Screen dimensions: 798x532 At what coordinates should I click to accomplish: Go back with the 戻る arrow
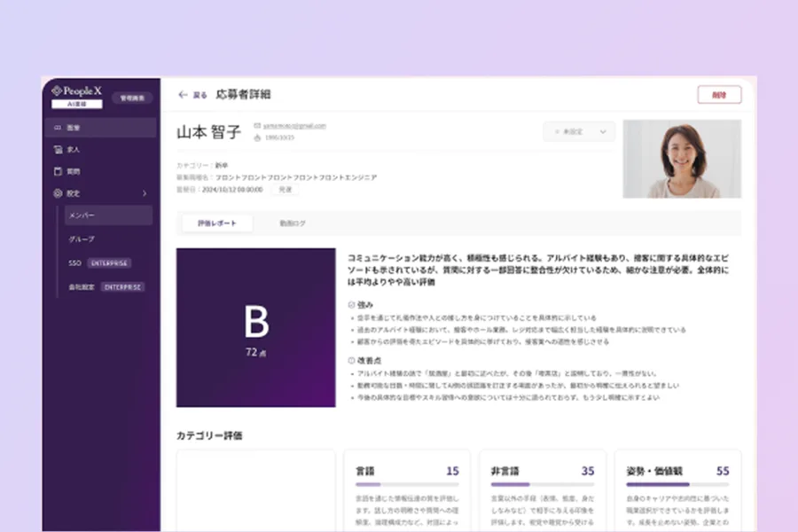[x=183, y=95]
